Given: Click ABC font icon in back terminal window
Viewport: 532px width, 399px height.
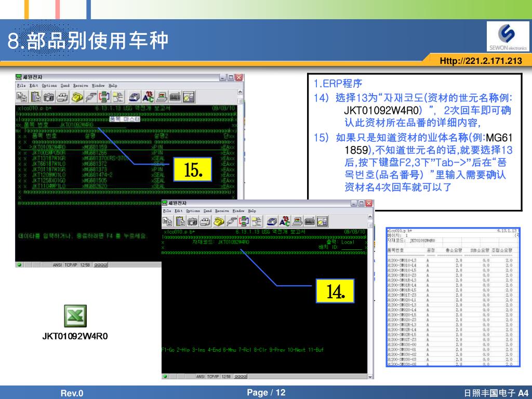Looking at the screenshot, I should [x=148, y=97].
